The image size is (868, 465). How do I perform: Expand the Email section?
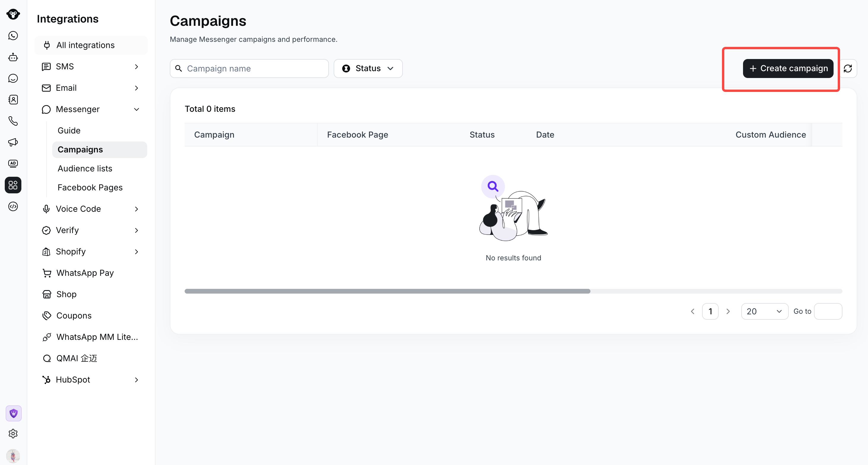(x=91, y=88)
